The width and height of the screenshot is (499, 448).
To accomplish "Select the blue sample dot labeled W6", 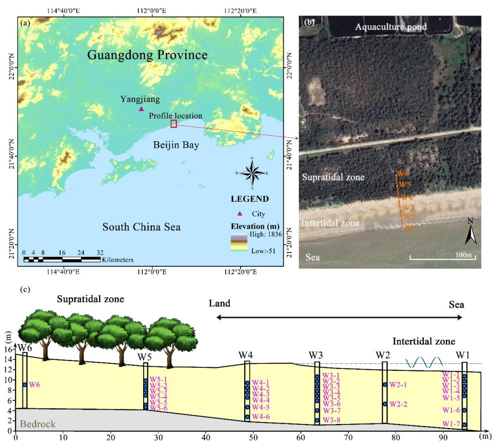I will click(x=25, y=384).
